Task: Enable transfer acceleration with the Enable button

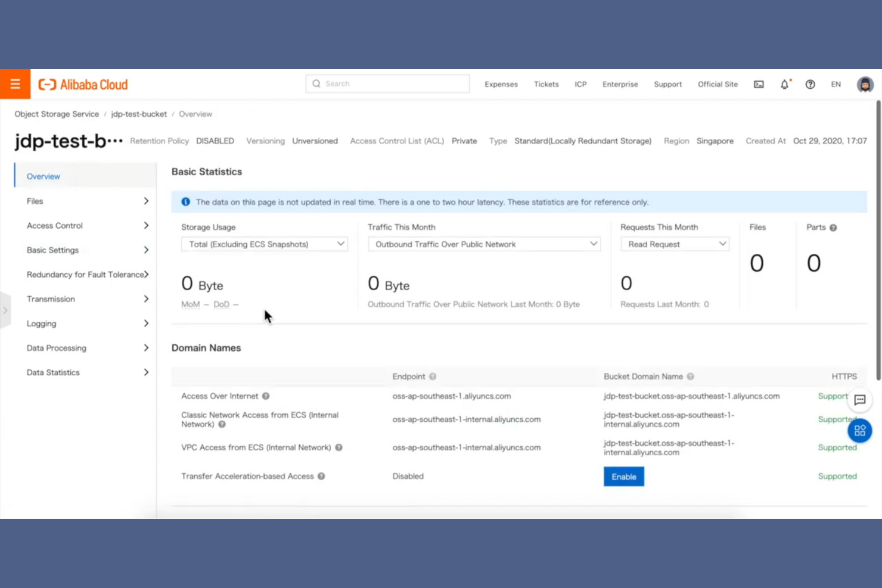Action: [624, 477]
